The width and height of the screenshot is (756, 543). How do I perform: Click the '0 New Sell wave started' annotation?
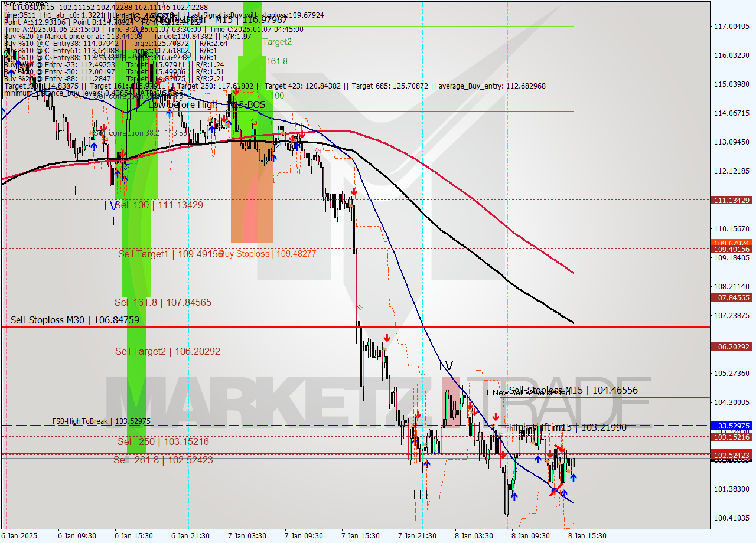[x=529, y=393]
